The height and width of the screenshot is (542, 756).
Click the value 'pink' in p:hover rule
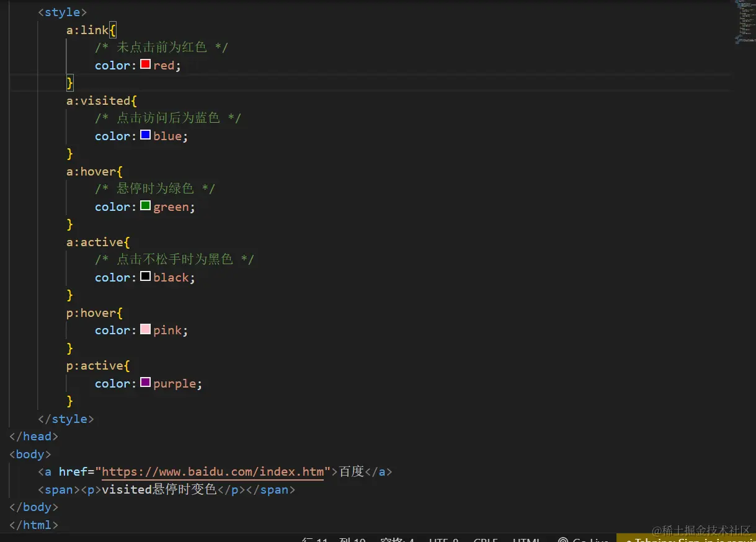pos(167,330)
